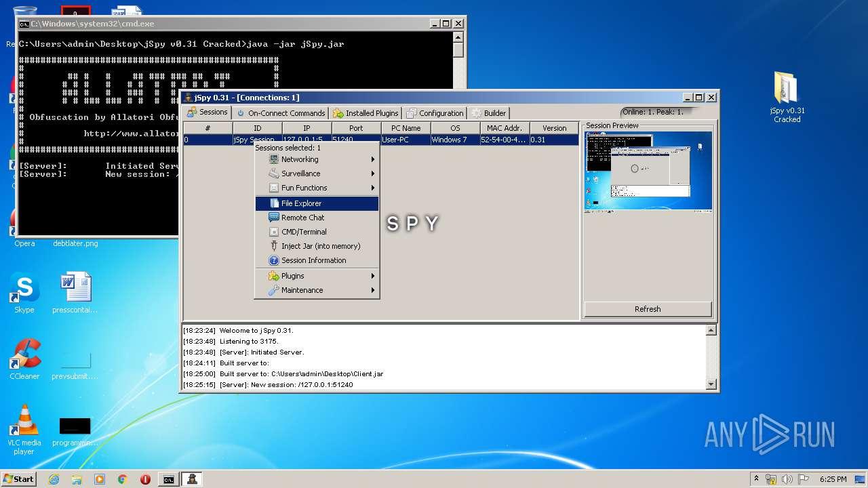Open the Builder tab
Image resolution: width=868 pixels, height=488 pixels.
tap(489, 113)
